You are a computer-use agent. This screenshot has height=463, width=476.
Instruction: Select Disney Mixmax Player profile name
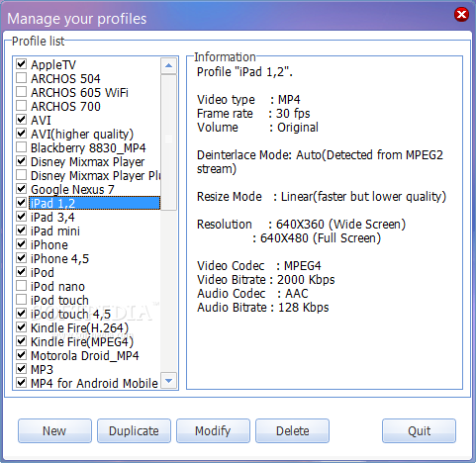(88, 162)
